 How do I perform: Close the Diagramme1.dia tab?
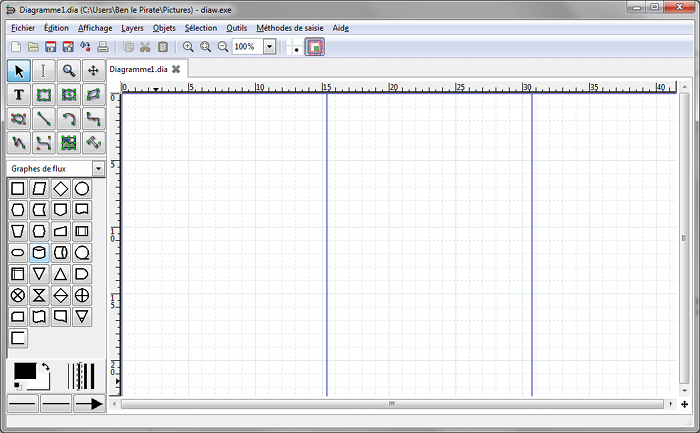pos(176,69)
